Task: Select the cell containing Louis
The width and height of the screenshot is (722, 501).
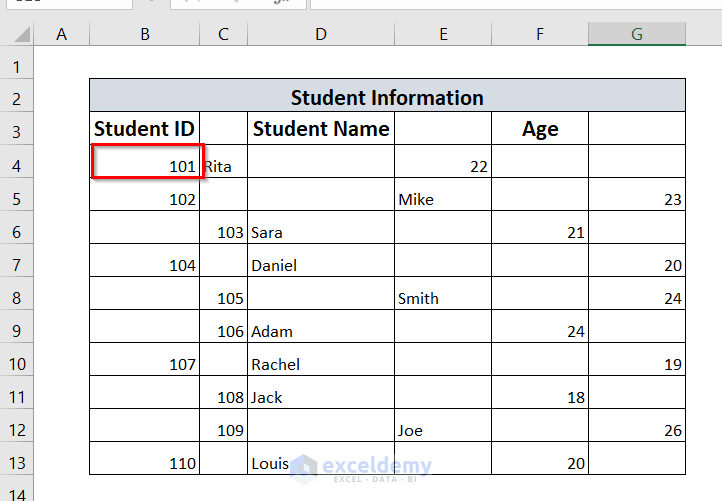Action: tap(321, 459)
